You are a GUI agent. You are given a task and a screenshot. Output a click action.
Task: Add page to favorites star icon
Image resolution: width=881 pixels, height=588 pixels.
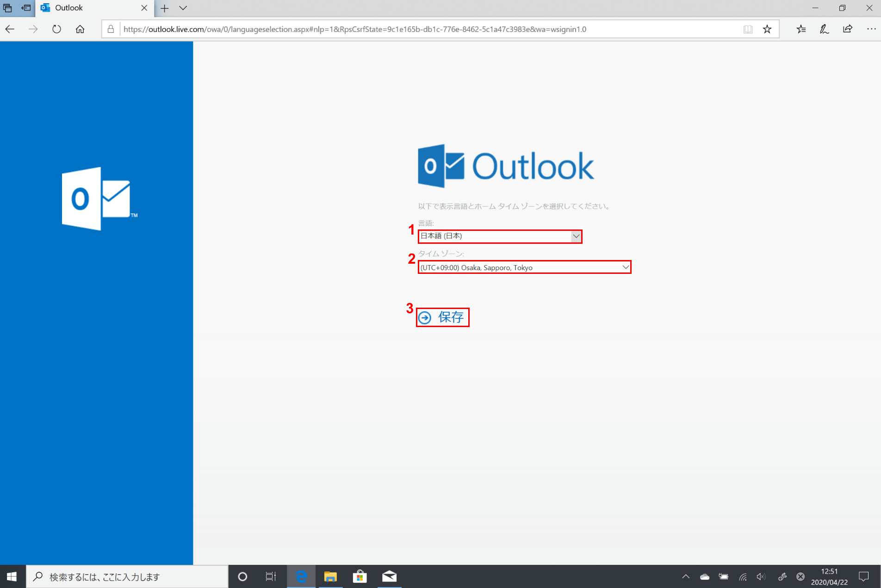pyautogui.click(x=767, y=29)
